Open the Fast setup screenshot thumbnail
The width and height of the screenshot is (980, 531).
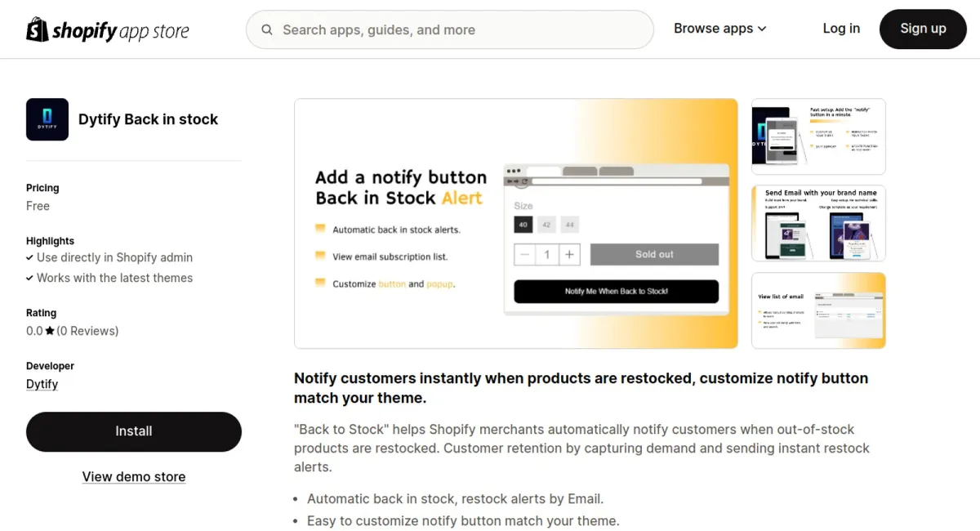[x=818, y=136]
